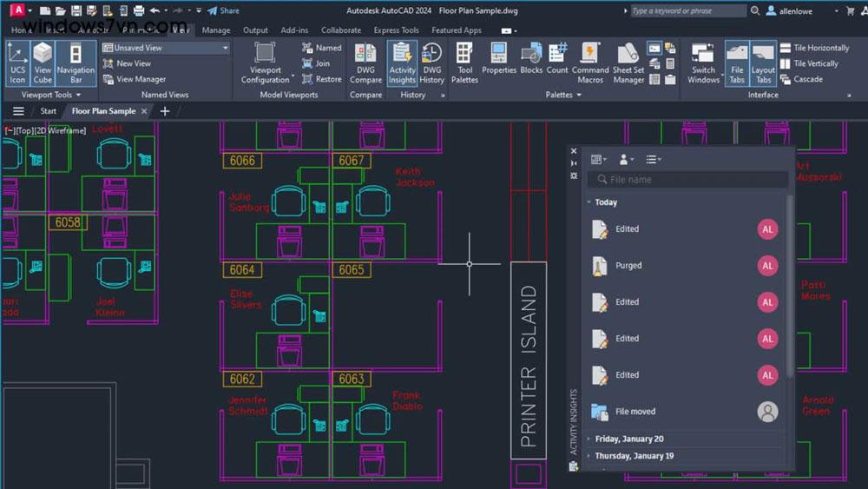This screenshot has height=489, width=868.
Task: Open the Autodesk App Store cart icon
Action: coord(851,10)
